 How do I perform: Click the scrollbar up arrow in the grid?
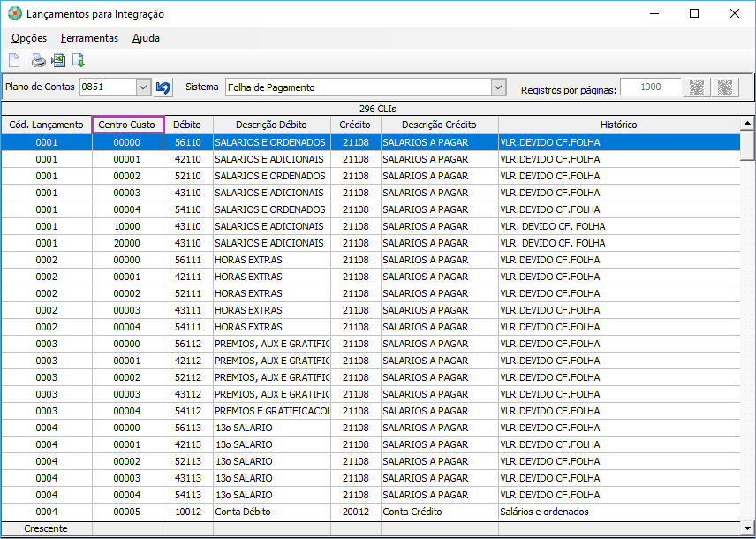748,124
